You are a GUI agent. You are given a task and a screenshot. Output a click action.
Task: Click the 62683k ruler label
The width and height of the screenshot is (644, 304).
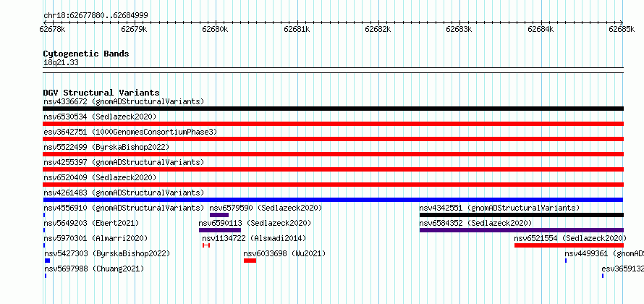click(459, 29)
